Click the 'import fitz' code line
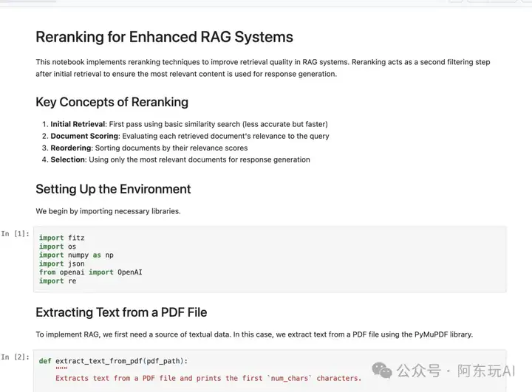 pyautogui.click(x=62, y=238)
